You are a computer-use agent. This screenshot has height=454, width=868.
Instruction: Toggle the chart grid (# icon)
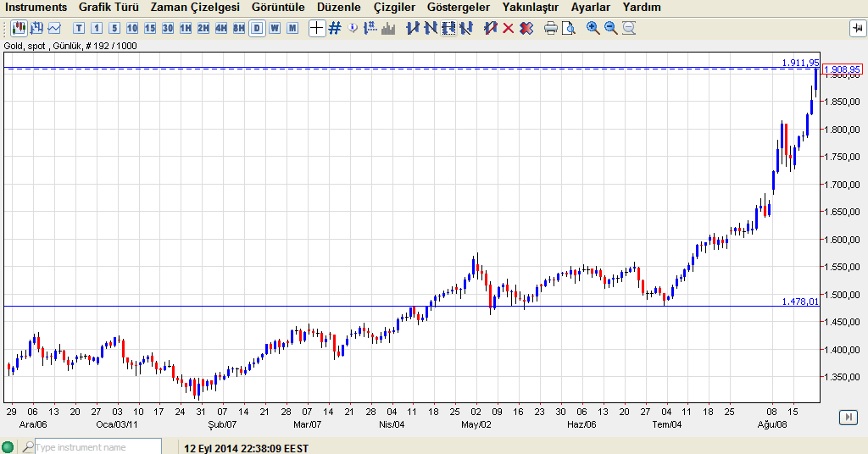[x=334, y=28]
